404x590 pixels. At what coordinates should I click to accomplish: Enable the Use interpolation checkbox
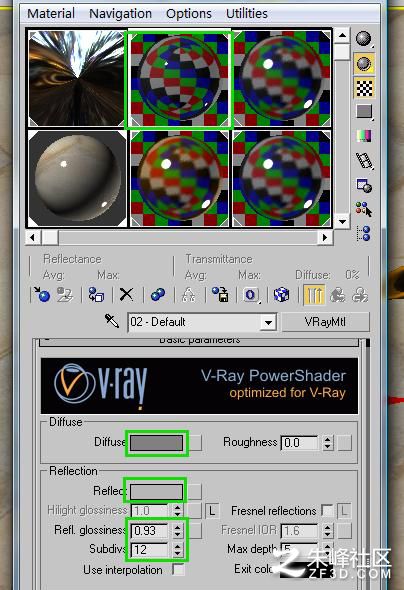179,570
